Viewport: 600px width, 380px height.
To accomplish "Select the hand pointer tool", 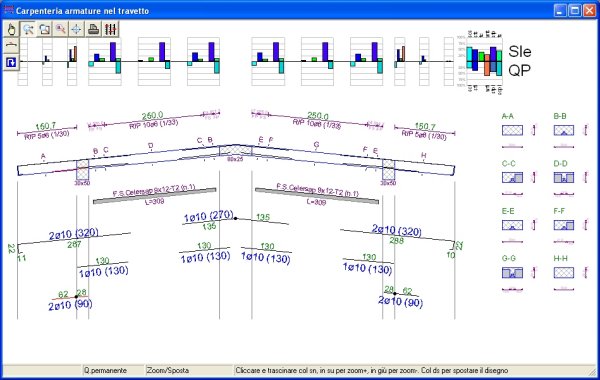I will pyautogui.click(x=11, y=29).
